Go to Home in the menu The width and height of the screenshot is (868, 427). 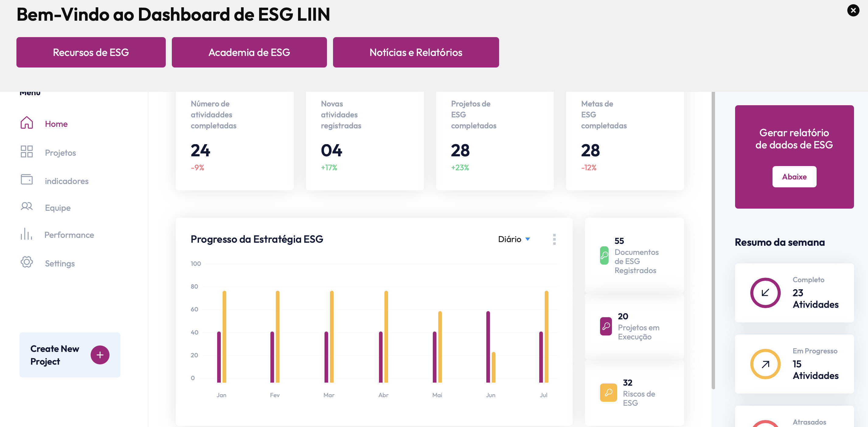coord(56,124)
